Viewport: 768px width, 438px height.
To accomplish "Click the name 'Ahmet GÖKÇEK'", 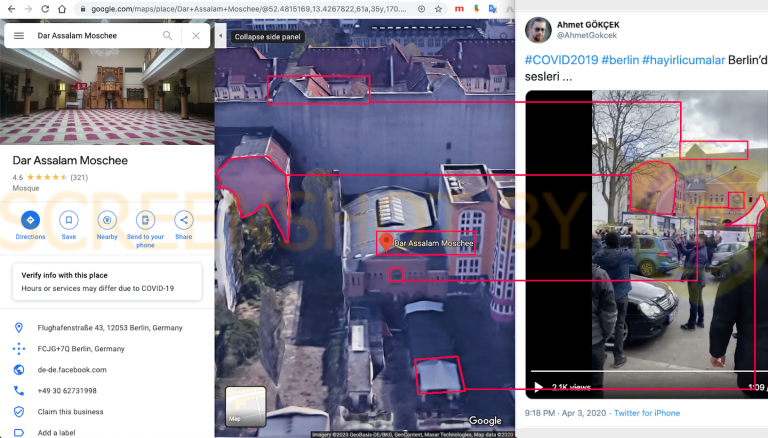I will 588,25.
